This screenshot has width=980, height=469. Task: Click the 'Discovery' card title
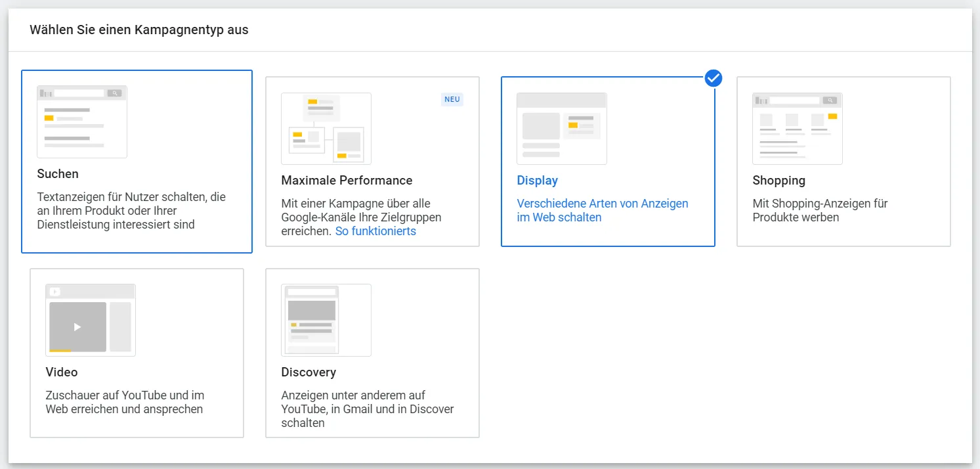coord(309,372)
